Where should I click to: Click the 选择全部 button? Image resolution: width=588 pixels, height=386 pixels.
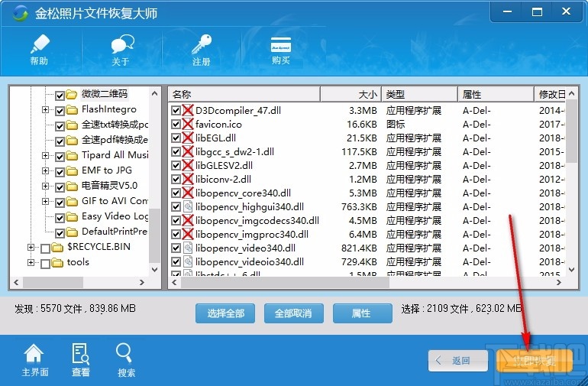[x=225, y=313]
